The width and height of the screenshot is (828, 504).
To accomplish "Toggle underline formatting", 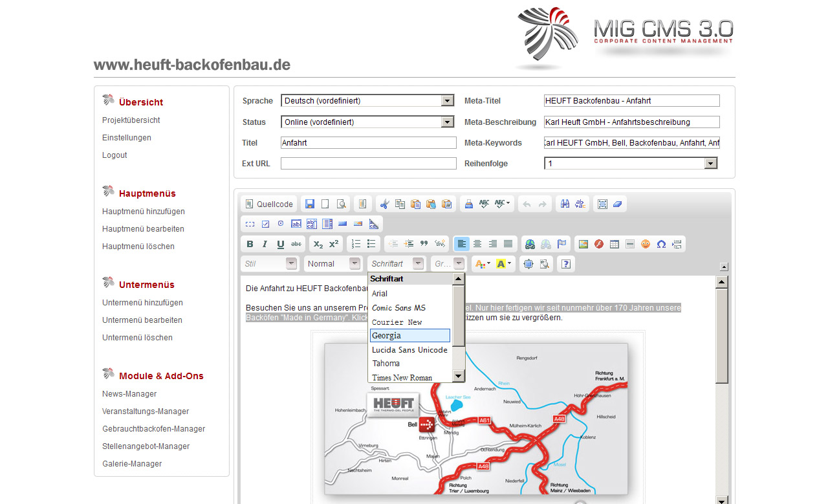I will point(281,244).
